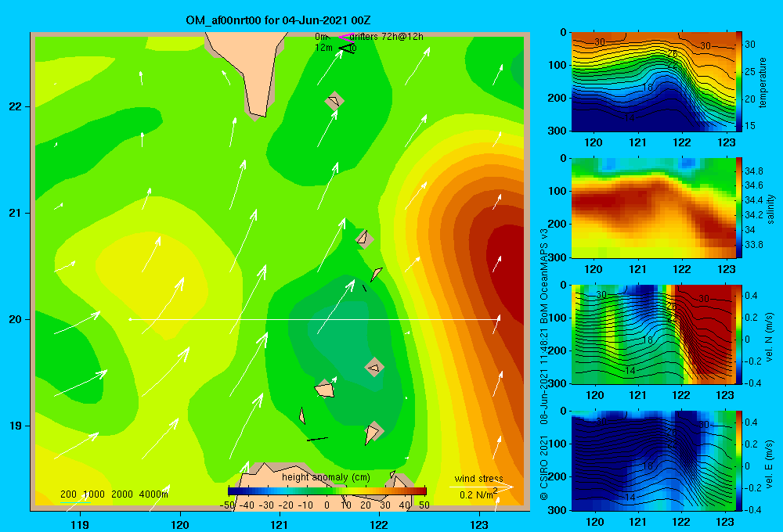Click the vertical 'salinity' axis label
The width and height of the screenshot is (783, 532).
pos(770,209)
